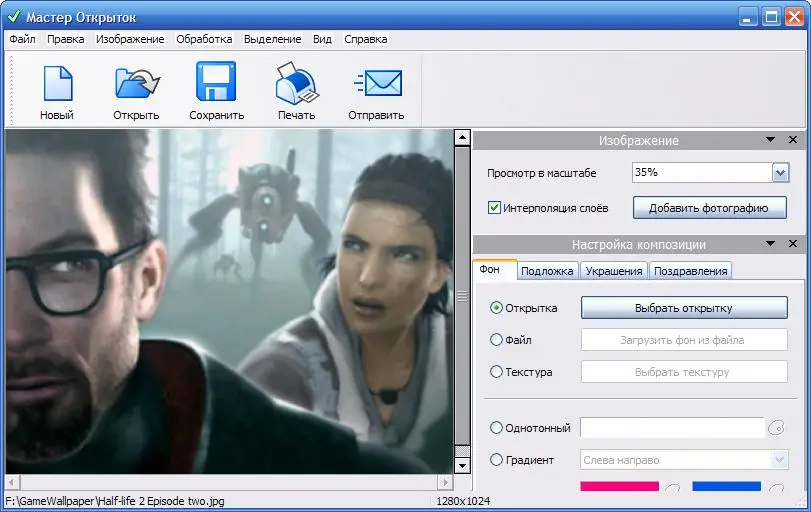The height and width of the screenshot is (512, 811).
Task: Click Выбрать открытку button
Action: pos(684,308)
